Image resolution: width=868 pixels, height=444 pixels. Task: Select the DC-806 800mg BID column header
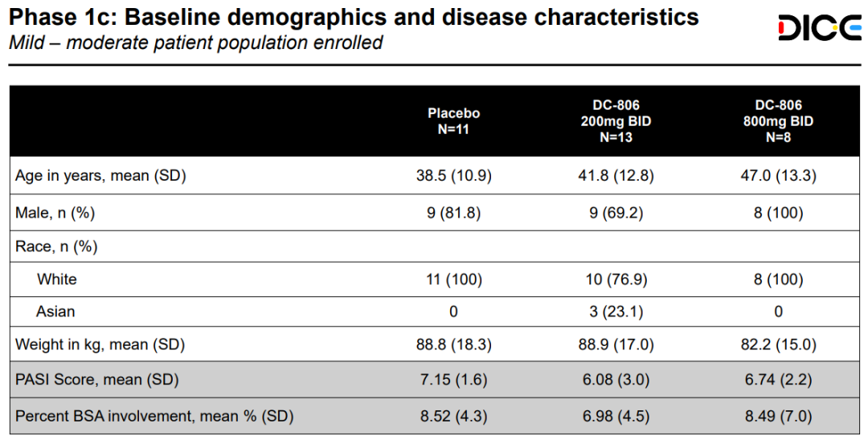click(x=778, y=121)
